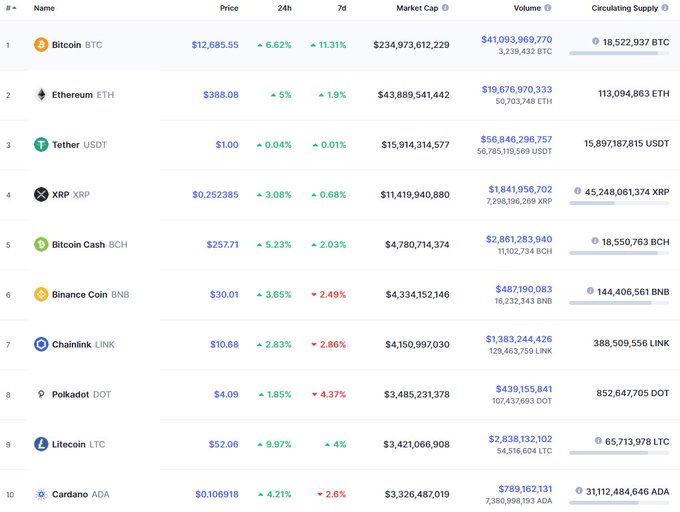Sort table by the Market Cap header
This screenshot has width=680, height=512.
coord(417,8)
